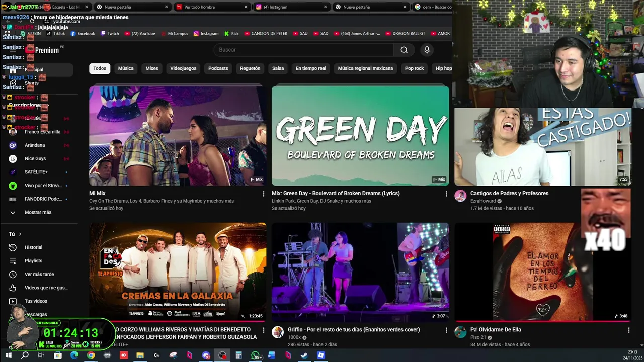Open the Mi Campus bookmark
The image size is (644, 362).
click(x=175, y=34)
